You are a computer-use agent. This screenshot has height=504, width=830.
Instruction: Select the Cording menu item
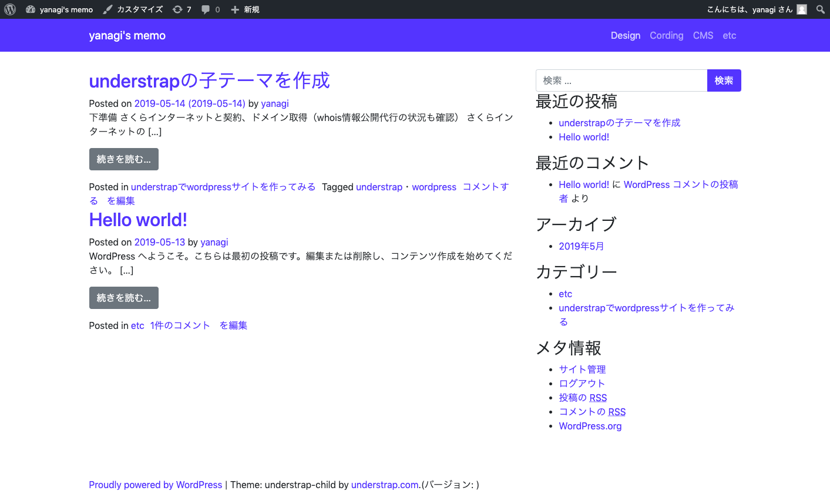click(666, 35)
